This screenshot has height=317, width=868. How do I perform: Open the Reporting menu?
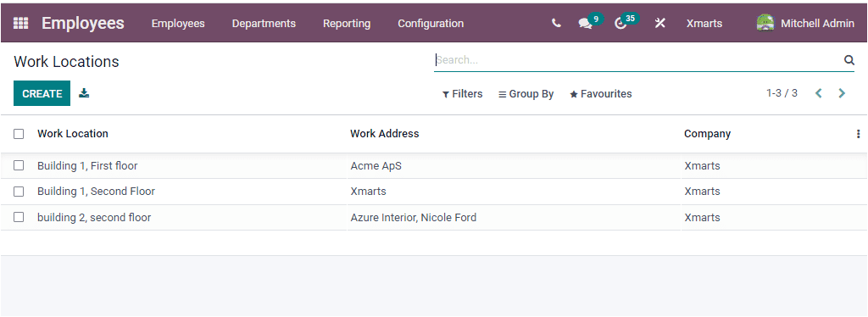click(x=347, y=23)
